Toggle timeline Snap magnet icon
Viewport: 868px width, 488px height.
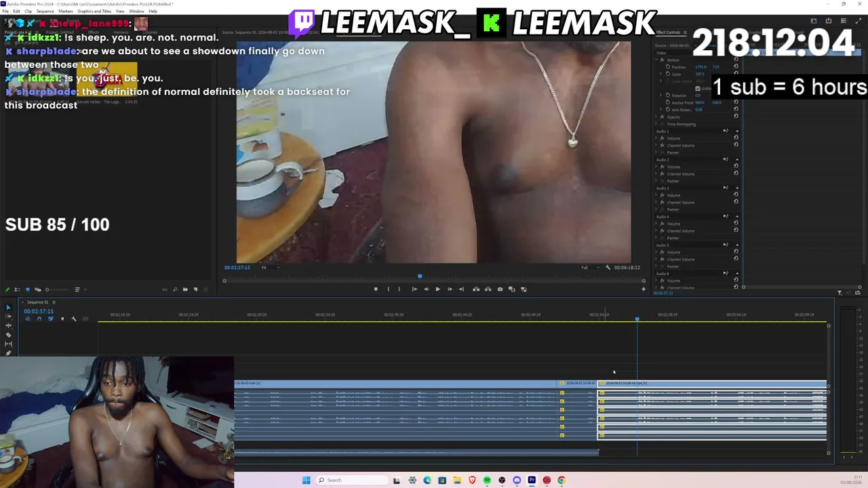point(39,319)
